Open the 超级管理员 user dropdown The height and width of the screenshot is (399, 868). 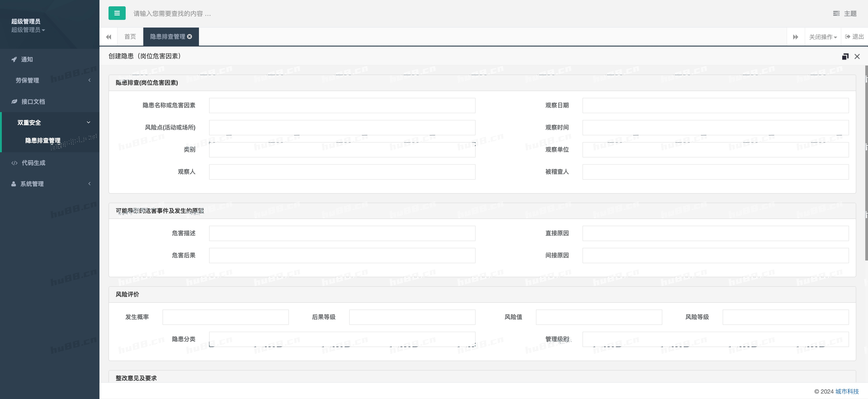[x=28, y=30]
